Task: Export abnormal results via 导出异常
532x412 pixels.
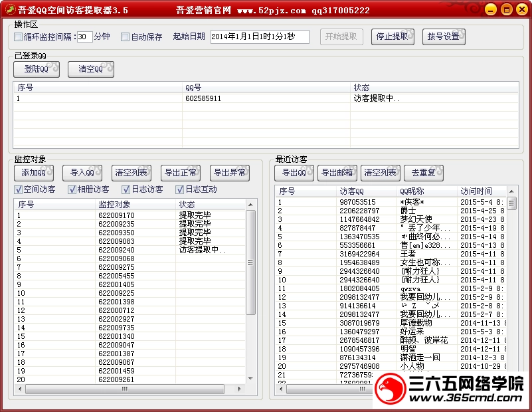Action: [x=230, y=173]
